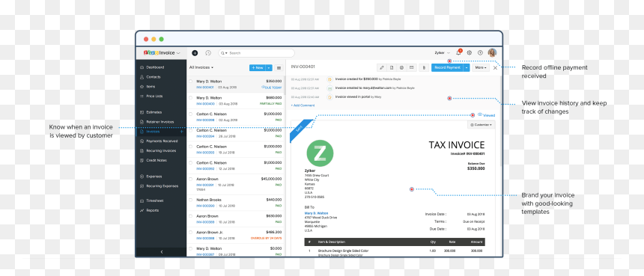Click the invoice viewed in portal history icon
The height and width of the screenshot is (276, 644).
click(329, 96)
